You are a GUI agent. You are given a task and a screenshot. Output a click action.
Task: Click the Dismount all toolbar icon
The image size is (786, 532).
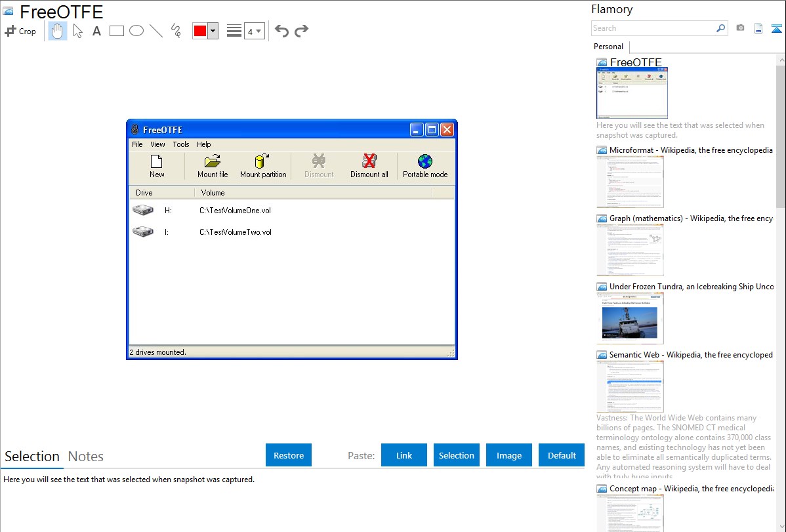369,166
